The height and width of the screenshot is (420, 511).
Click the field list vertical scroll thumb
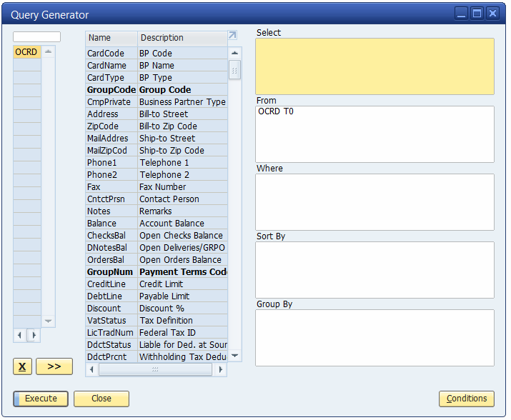pos(234,70)
